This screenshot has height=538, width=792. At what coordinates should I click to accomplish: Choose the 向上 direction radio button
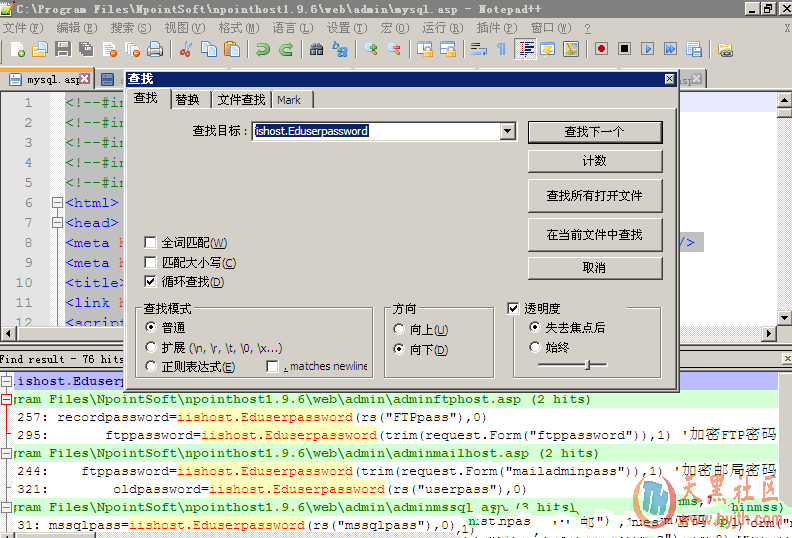pyautogui.click(x=401, y=330)
